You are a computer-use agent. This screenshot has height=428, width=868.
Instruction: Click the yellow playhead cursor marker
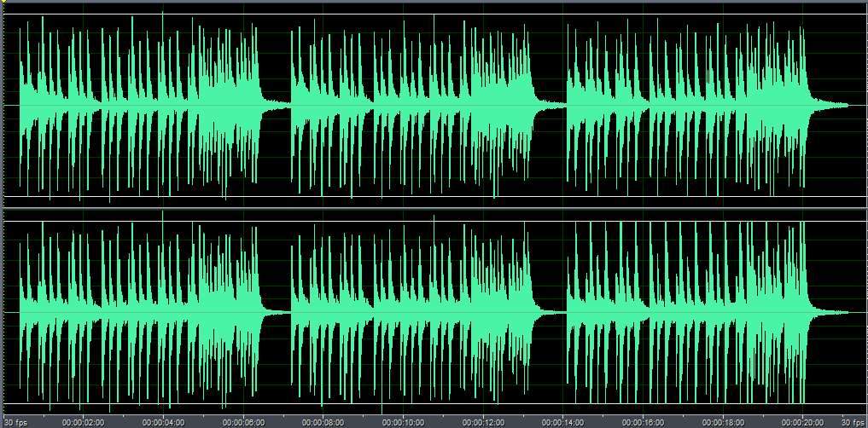(x=3, y=2)
